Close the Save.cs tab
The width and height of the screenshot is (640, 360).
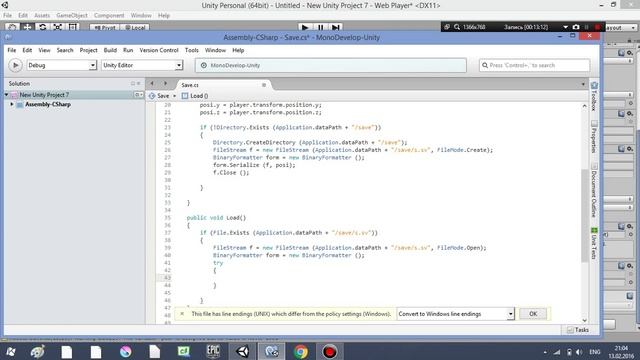pos(264,85)
